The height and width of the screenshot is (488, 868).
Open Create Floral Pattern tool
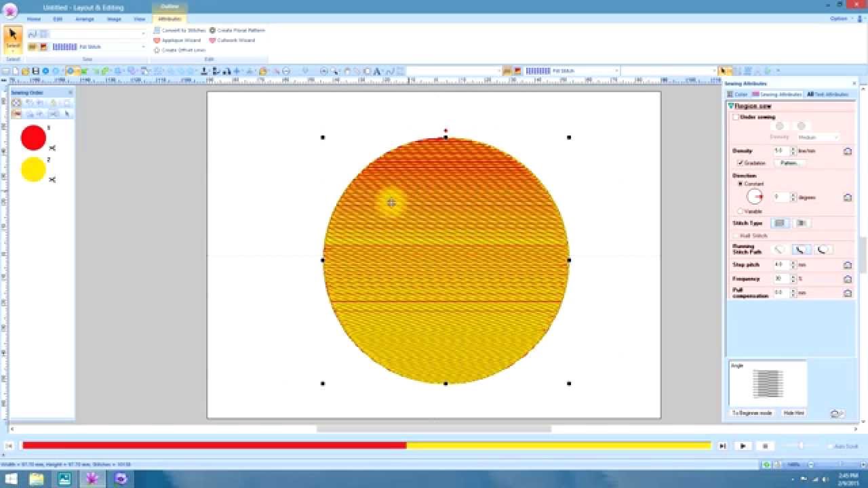click(x=237, y=30)
